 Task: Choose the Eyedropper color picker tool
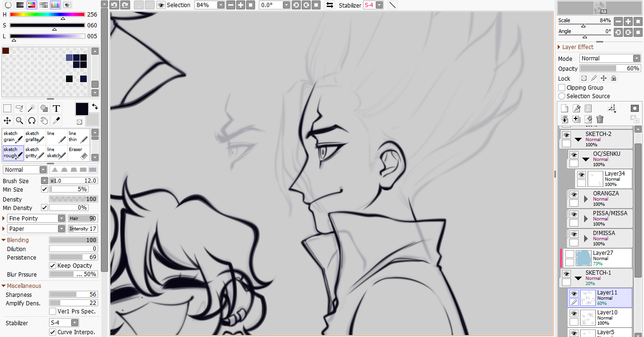point(56,120)
